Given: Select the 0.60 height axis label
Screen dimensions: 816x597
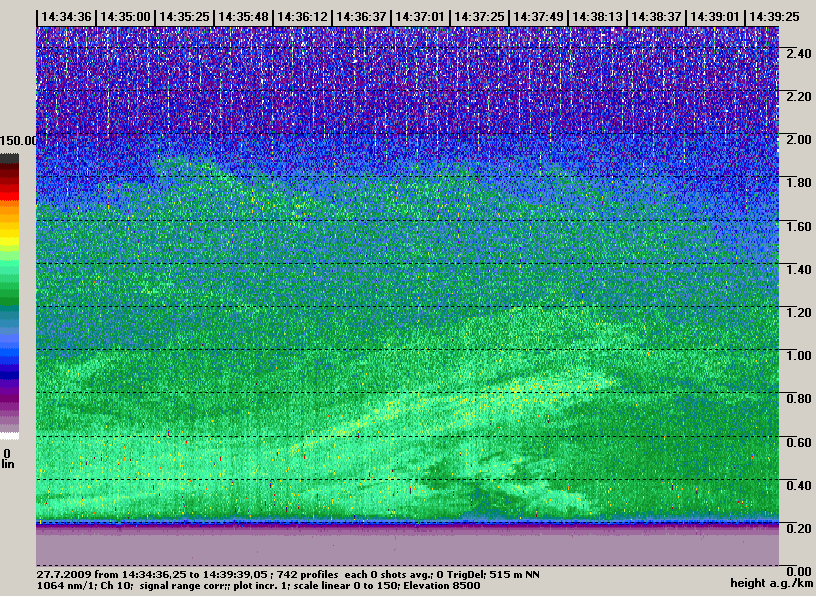Looking at the screenshot, I should pos(798,442).
